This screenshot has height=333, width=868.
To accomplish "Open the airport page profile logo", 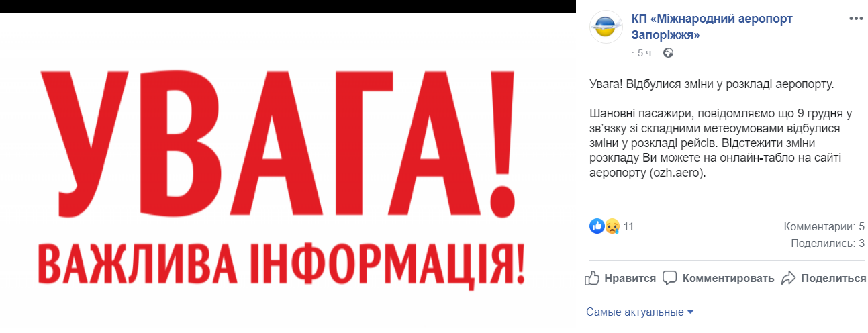I will click(606, 28).
